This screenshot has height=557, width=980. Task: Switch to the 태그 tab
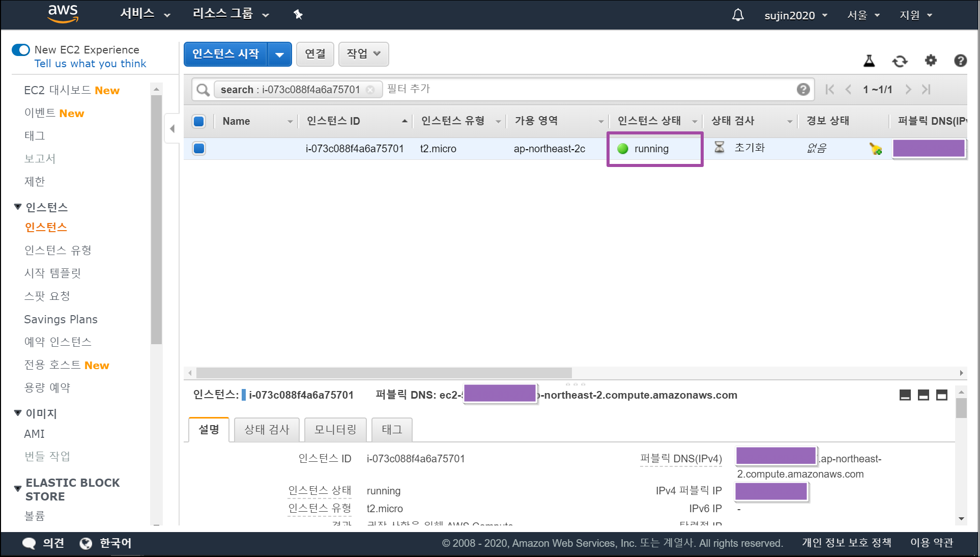pyautogui.click(x=392, y=430)
